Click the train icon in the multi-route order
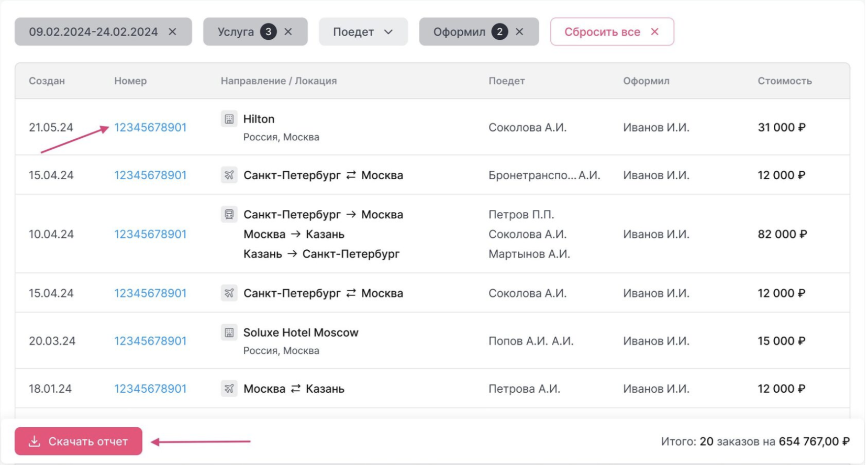Viewport: 868px width, 465px height. (229, 214)
